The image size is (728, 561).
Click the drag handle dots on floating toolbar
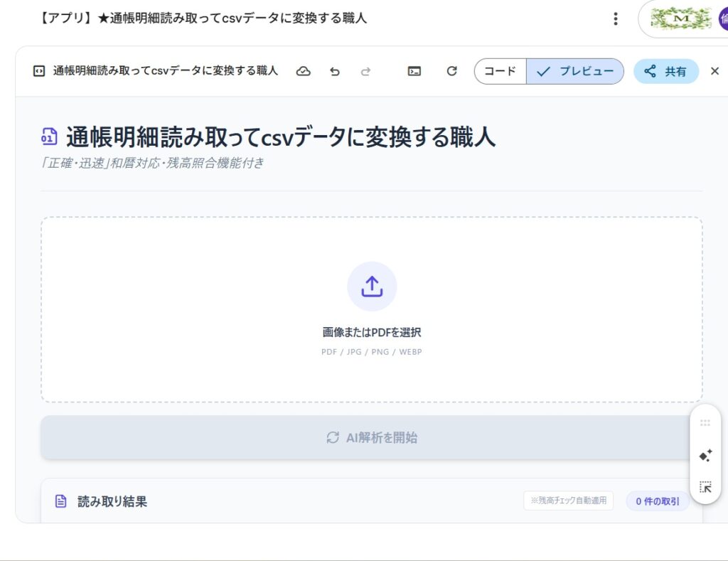[x=705, y=423]
